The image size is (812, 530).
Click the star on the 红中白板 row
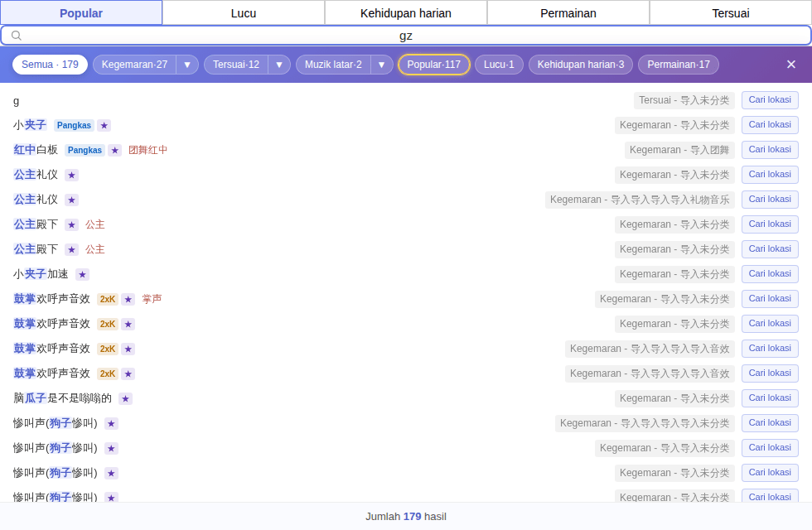[x=115, y=150]
